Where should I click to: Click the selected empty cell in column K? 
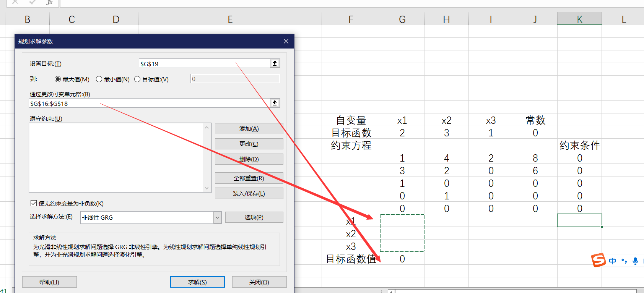coord(580,220)
